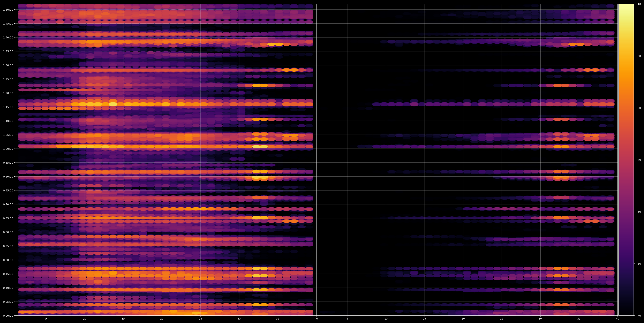Viewport: 644px width, 323px height.
Task: Click x-axis tick 15 of left plot
Action: point(123,319)
